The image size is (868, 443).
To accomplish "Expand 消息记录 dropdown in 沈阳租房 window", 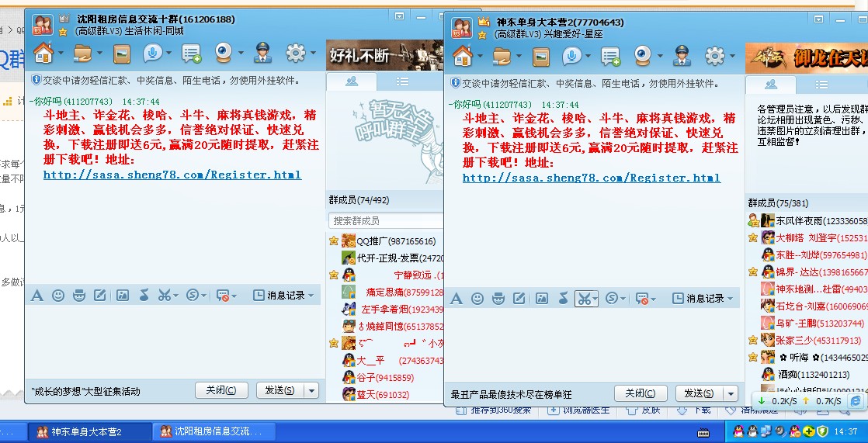I will (x=311, y=296).
